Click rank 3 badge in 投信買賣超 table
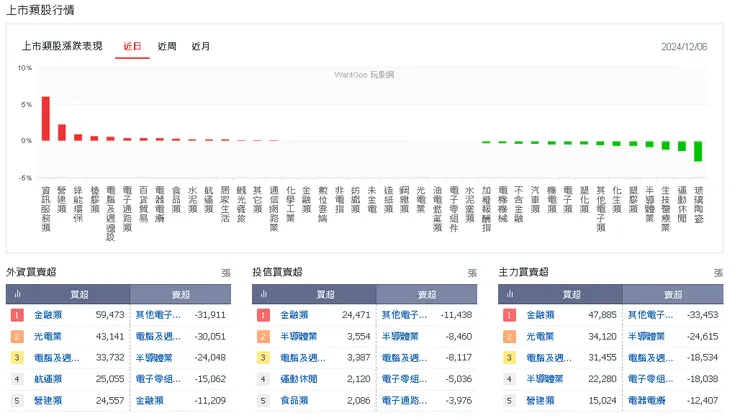Viewport: 740px width, 420px height. click(x=263, y=358)
